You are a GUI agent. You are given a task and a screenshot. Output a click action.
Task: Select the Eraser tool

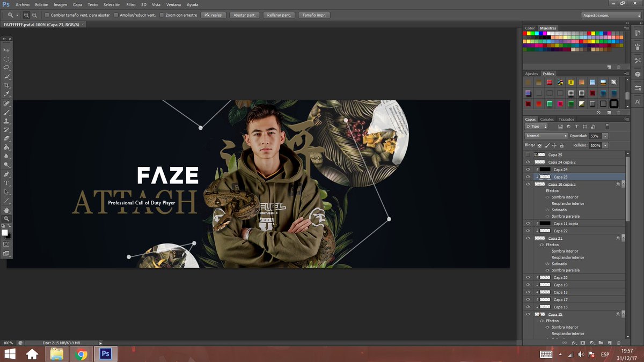coord(6,138)
